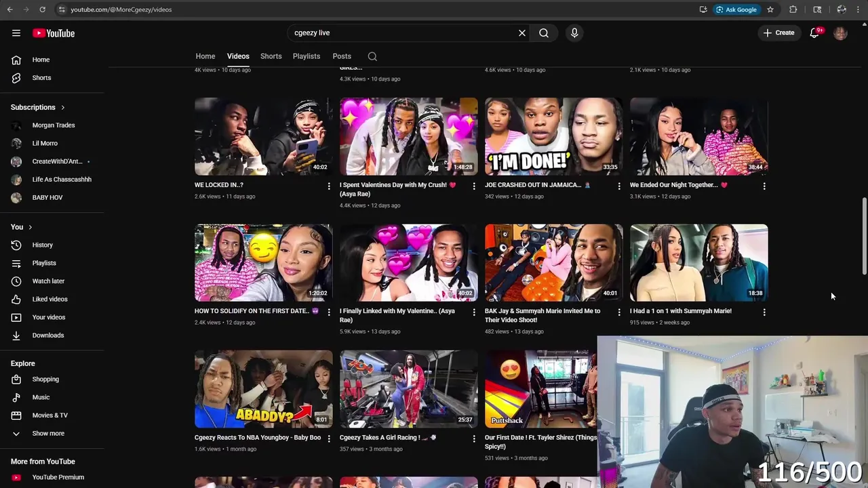The height and width of the screenshot is (488, 868).
Task: Click the Ask Google button
Action: pyautogui.click(x=736, y=9)
